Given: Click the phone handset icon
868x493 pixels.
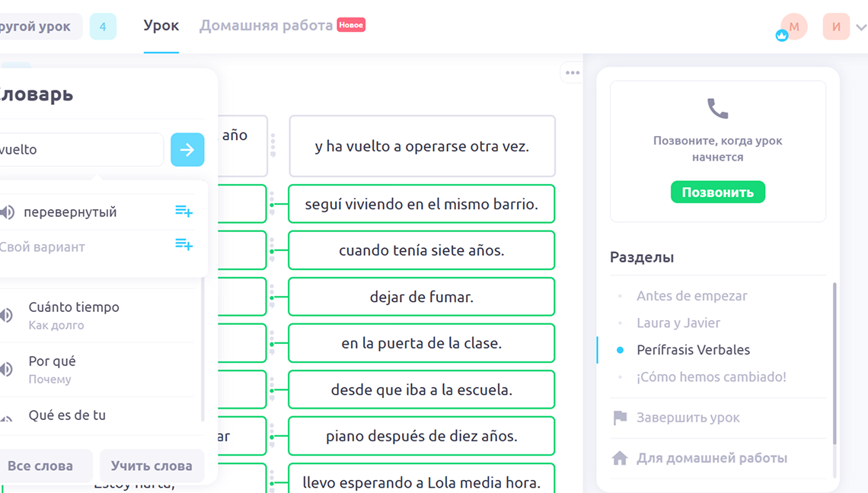Looking at the screenshot, I should [x=718, y=109].
